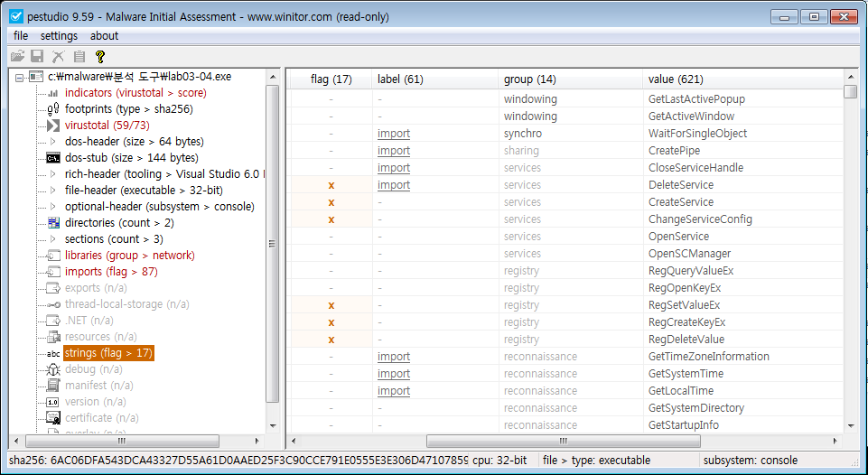868x475 pixels.
Task: Click the footprints icon in tree
Action: (x=53, y=109)
